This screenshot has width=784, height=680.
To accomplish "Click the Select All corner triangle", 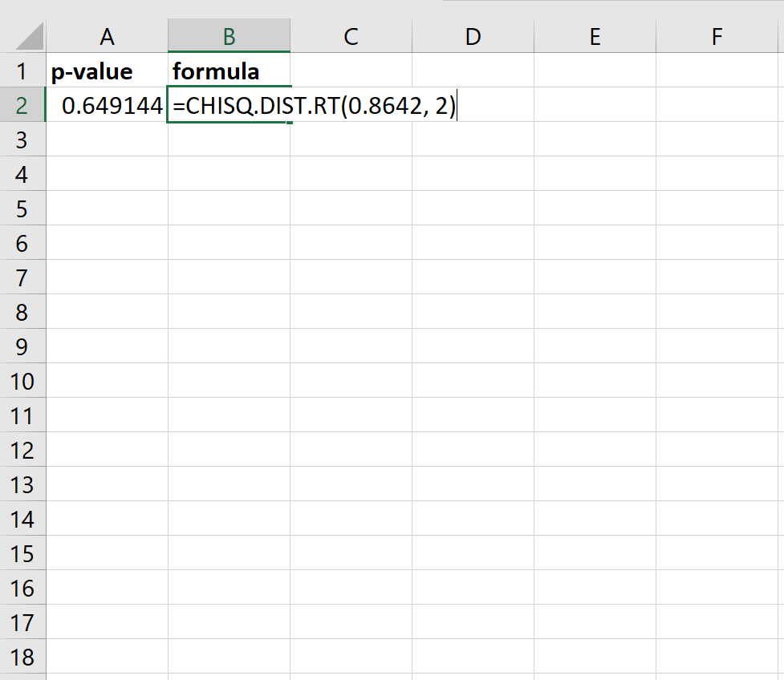I will coord(29,36).
